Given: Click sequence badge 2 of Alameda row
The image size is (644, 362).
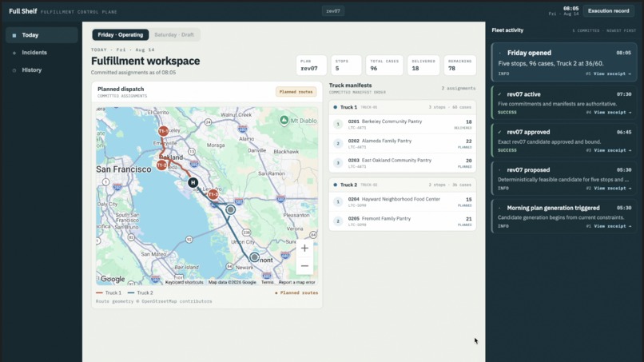Looking at the screenshot, I should point(338,143).
